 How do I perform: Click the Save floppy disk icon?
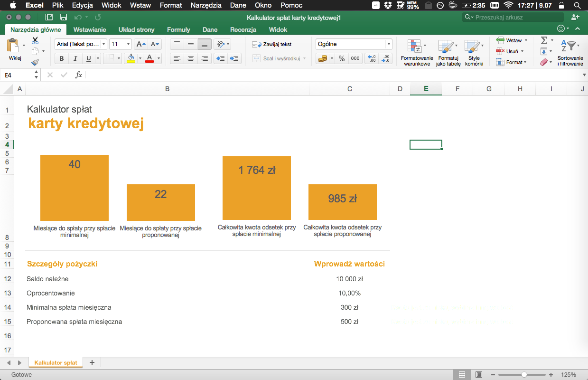[x=64, y=17]
